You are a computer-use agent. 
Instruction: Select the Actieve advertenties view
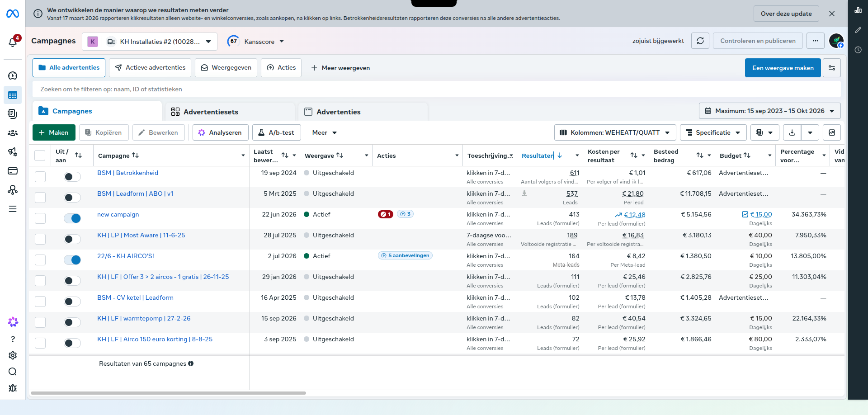[150, 68]
